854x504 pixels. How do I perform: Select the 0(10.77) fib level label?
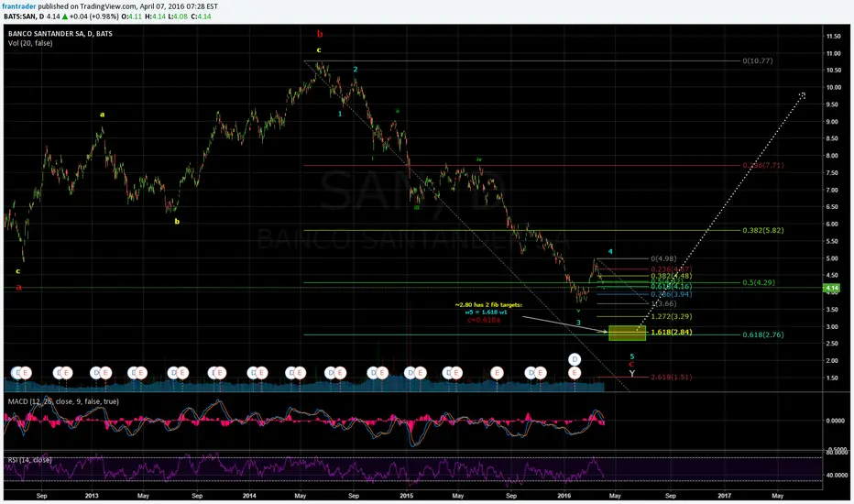point(758,61)
